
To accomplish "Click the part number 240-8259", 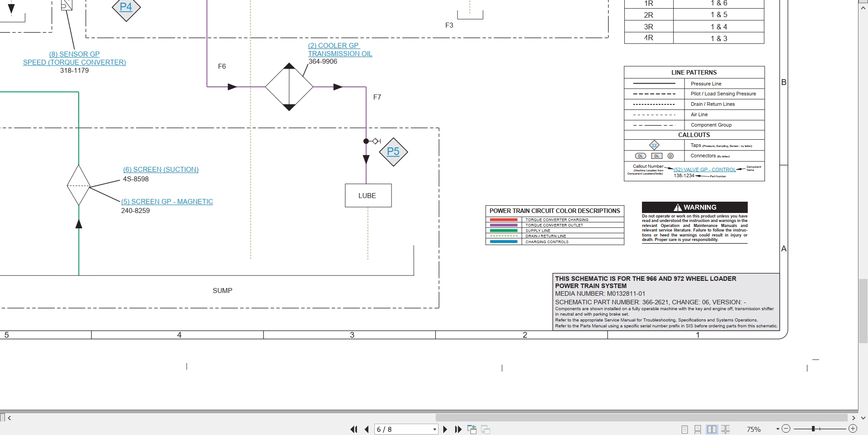I will pos(135,211).
